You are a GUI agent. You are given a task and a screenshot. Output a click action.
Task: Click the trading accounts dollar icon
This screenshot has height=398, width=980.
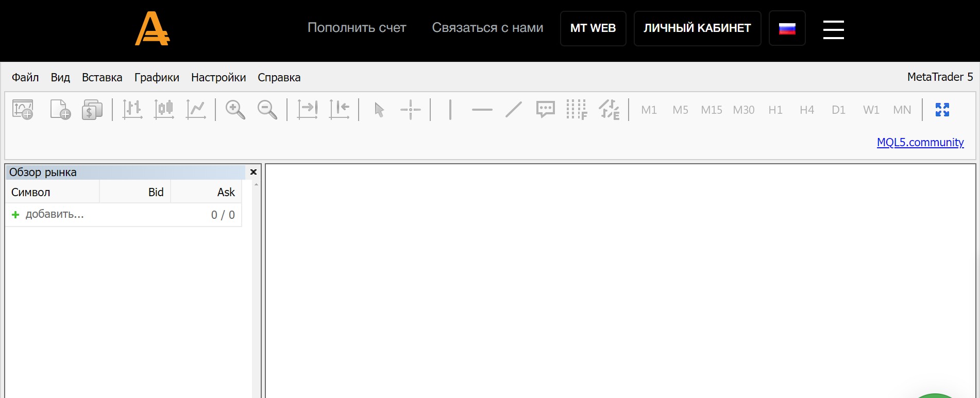[92, 109]
